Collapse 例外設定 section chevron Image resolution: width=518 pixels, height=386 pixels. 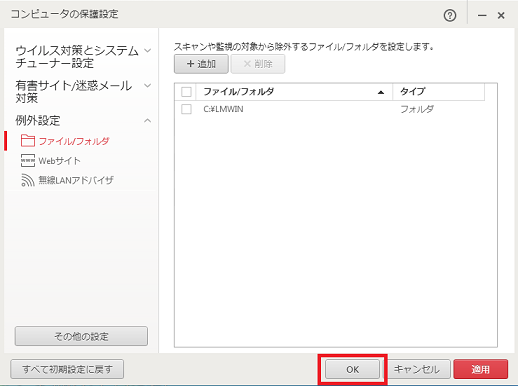pos(147,120)
